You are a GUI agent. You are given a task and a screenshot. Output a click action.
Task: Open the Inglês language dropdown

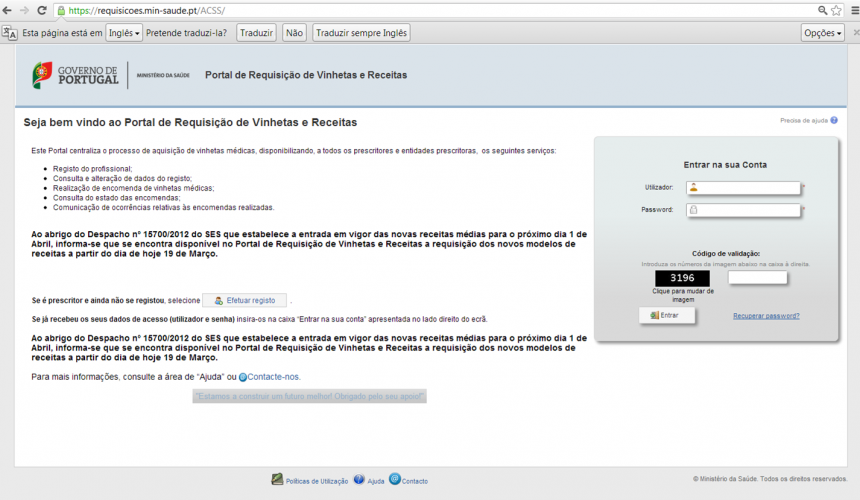pos(124,33)
